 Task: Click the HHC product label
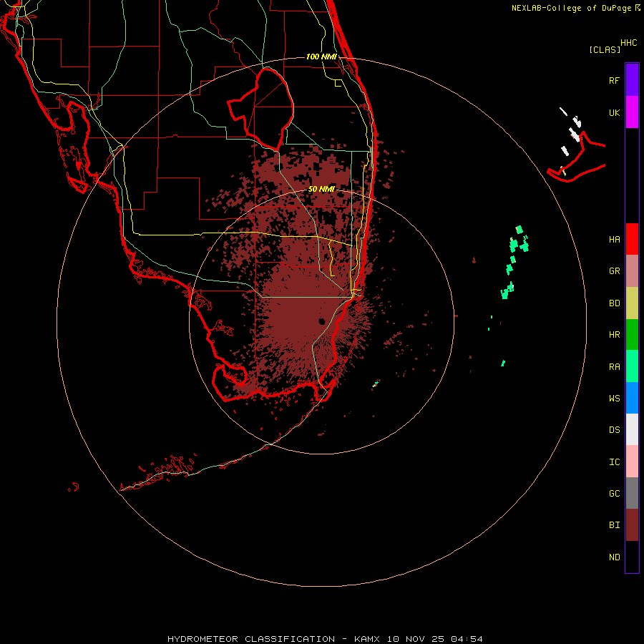(629, 43)
